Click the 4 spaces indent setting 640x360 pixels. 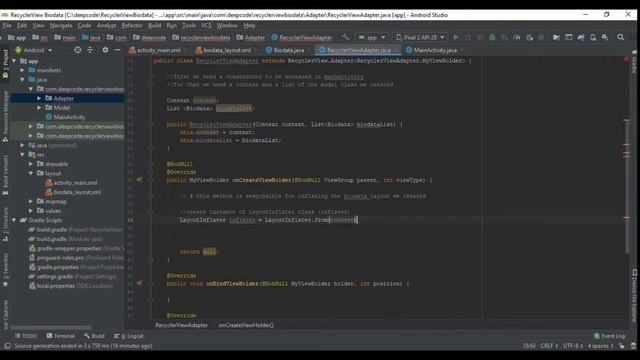coord(600,346)
